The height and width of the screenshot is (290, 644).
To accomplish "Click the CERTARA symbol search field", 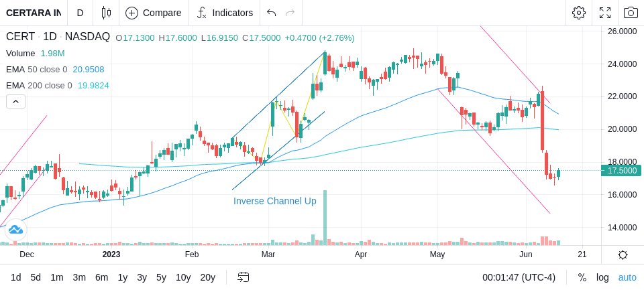I will tap(34, 13).
